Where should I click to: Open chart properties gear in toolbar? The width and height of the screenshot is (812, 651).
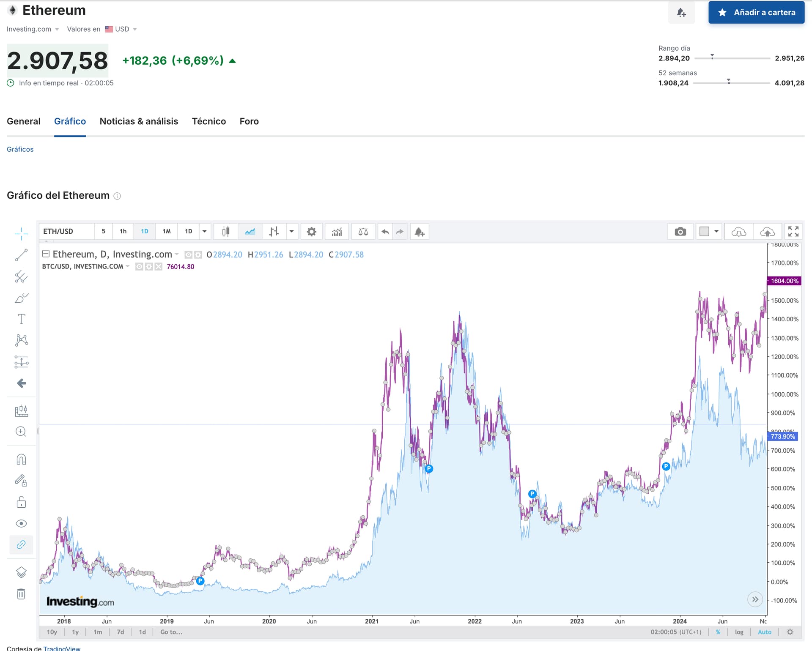[x=311, y=232]
